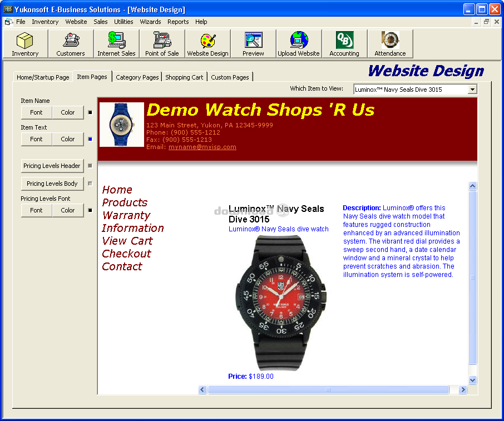Click the Pricing Levels Font color swatch

90,210
